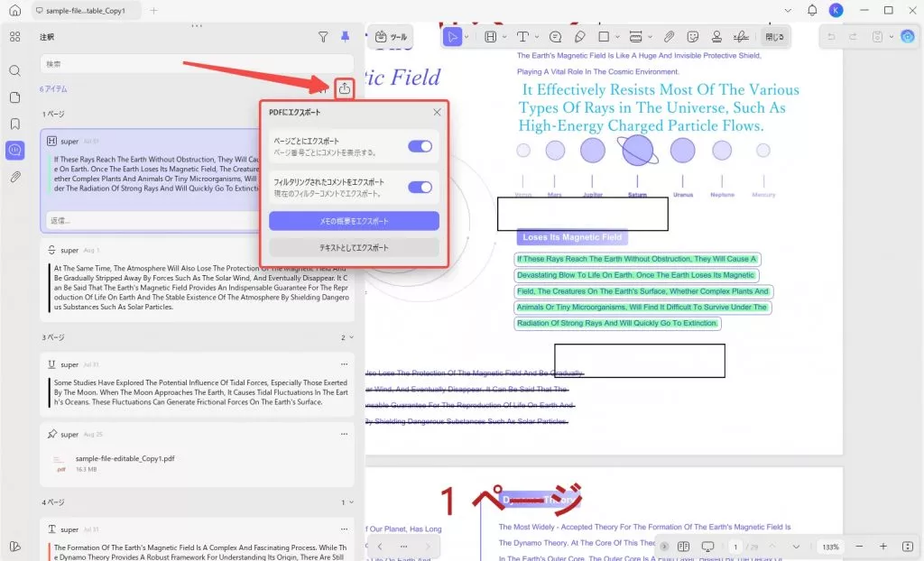
Task: Click the redo arrow icon
Action: coord(853,37)
